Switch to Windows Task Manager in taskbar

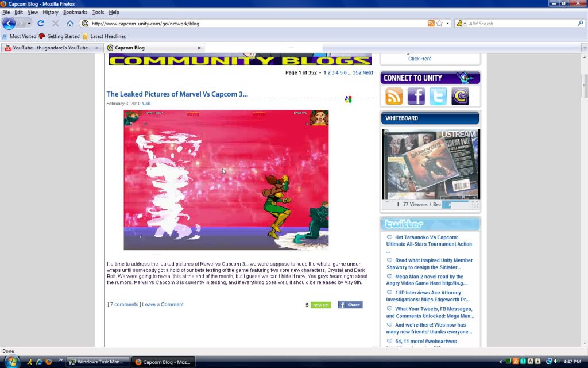tap(98, 362)
